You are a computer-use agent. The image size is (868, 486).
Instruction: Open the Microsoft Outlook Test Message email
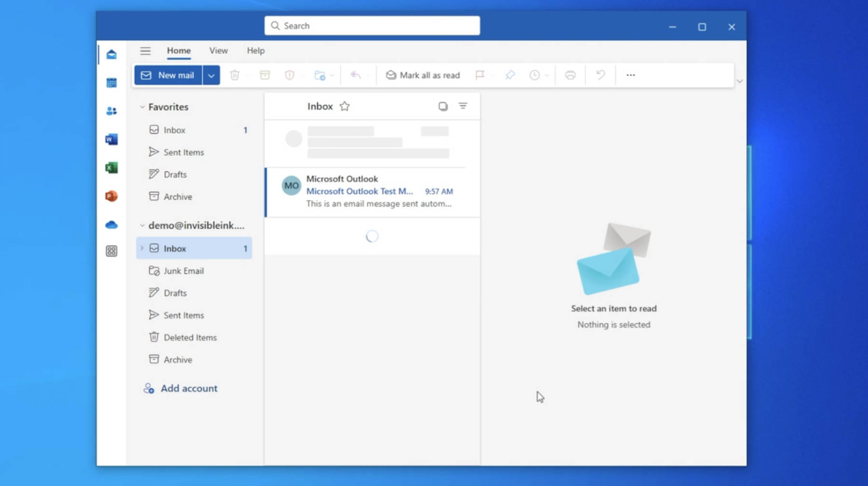[372, 192]
